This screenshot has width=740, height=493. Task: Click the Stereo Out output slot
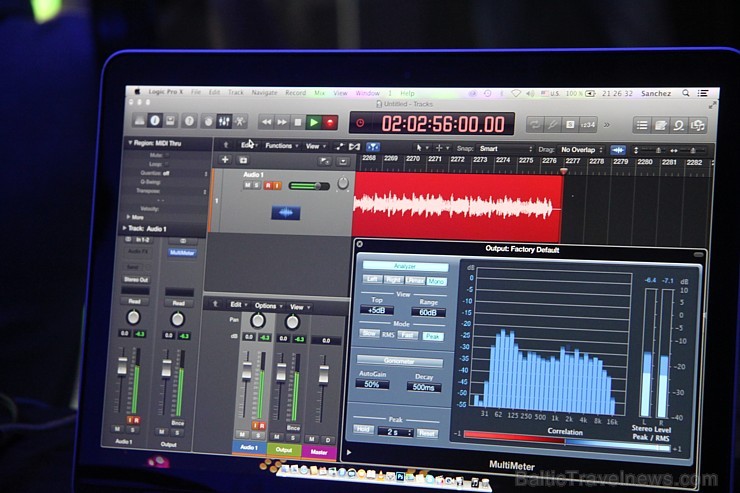point(136,279)
